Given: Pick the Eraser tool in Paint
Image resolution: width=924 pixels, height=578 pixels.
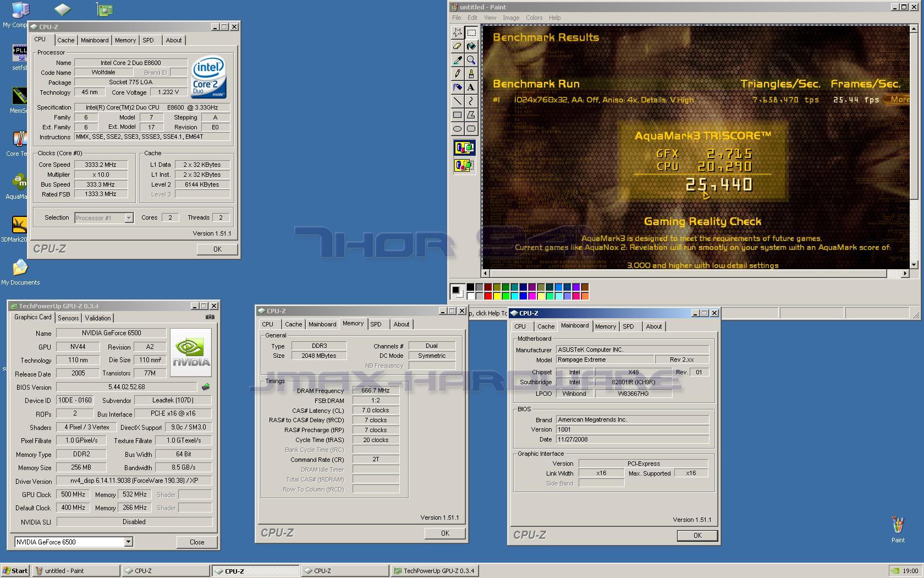Looking at the screenshot, I should click(x=457, y=46).
